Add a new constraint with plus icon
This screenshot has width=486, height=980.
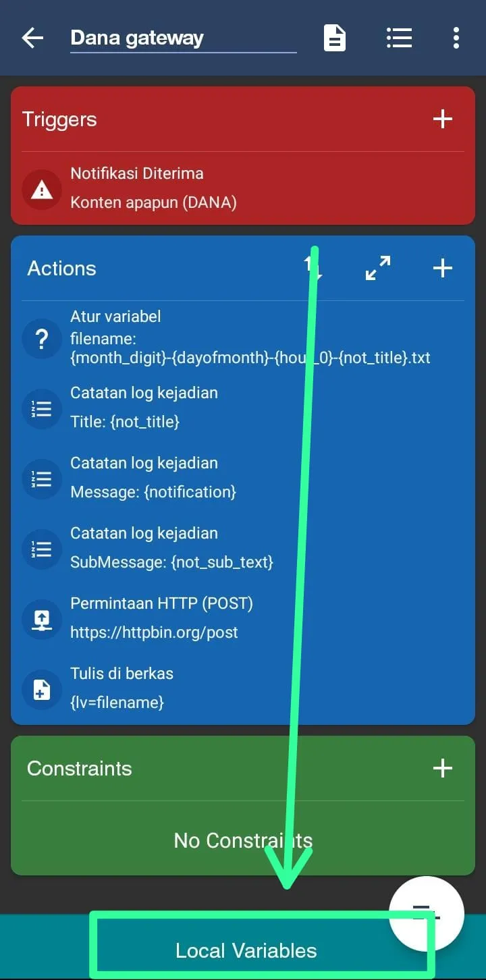tap(442, 768)
